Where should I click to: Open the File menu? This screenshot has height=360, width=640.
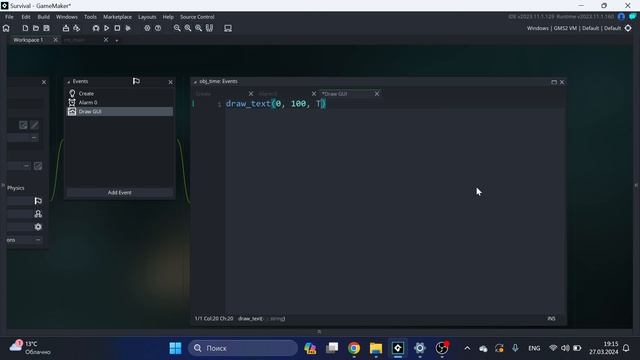[x=9, y=17]
